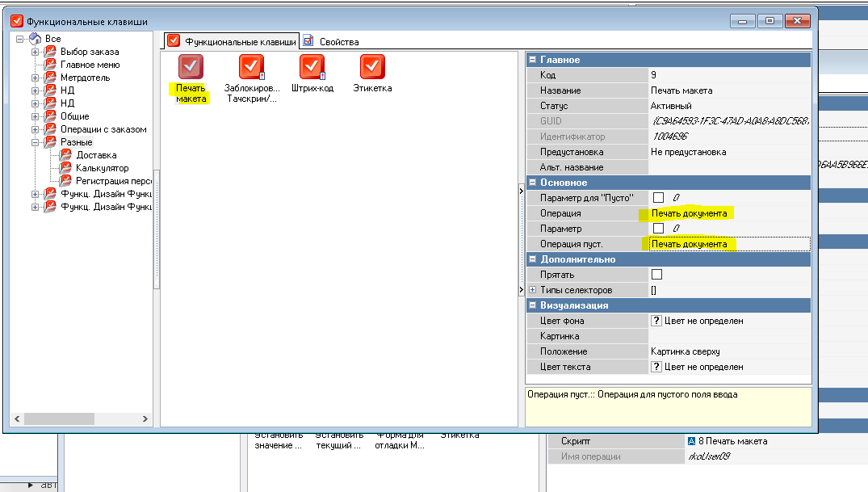
Task: Toggle the Параметр для "Пусто" checkbox
Action: pyautogui.click(x=658, y=198)
